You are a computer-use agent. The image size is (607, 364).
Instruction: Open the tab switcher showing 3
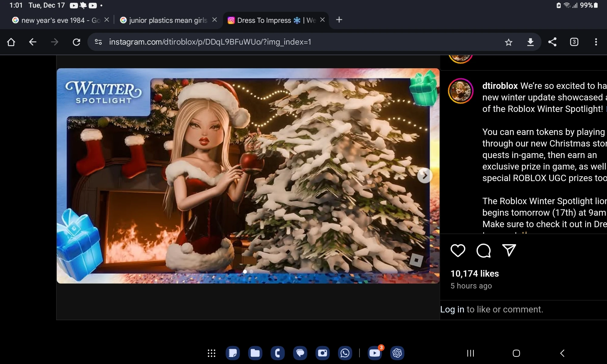point(574,42)
